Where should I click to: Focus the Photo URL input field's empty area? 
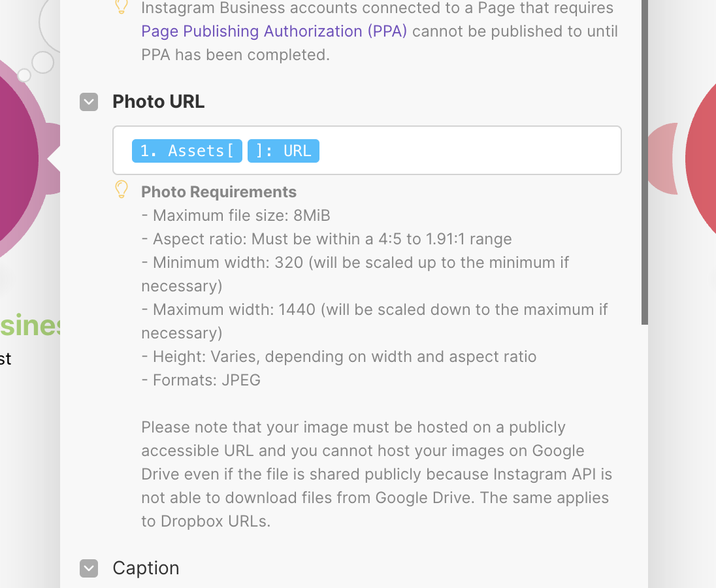point(470,151)
